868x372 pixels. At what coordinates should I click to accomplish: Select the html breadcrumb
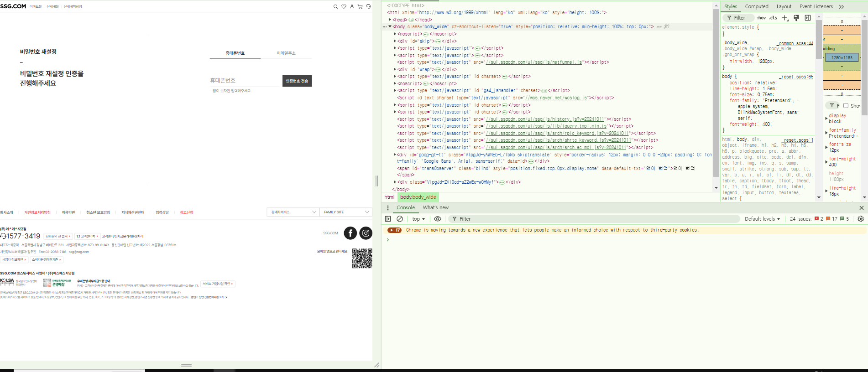coord(389,197)
